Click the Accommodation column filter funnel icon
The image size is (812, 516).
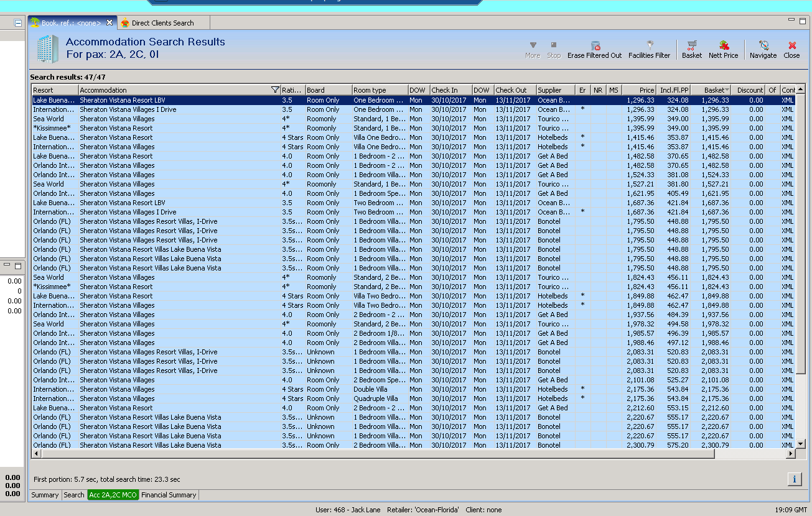276,90
